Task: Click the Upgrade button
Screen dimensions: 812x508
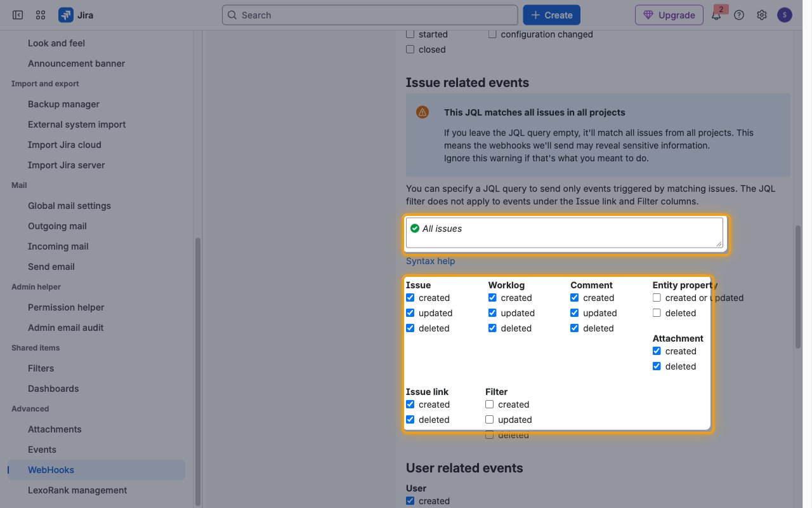Action: 669,15
